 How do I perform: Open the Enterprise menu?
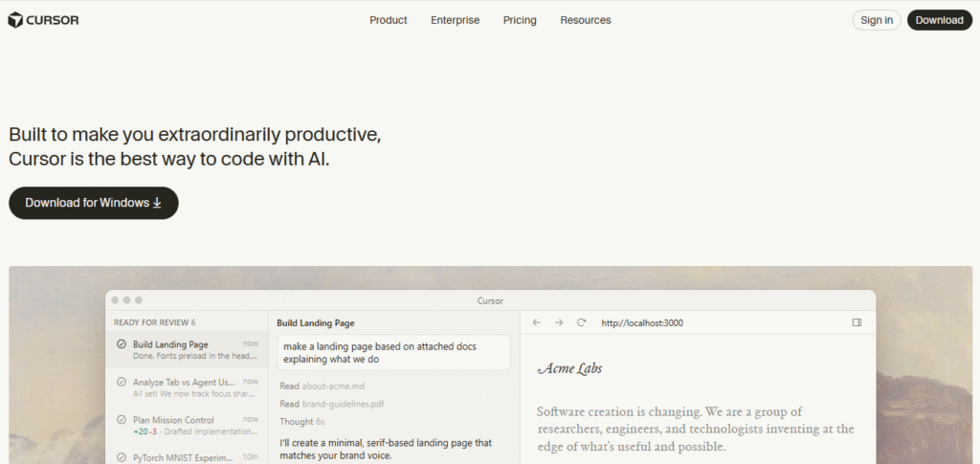point(455,20)
